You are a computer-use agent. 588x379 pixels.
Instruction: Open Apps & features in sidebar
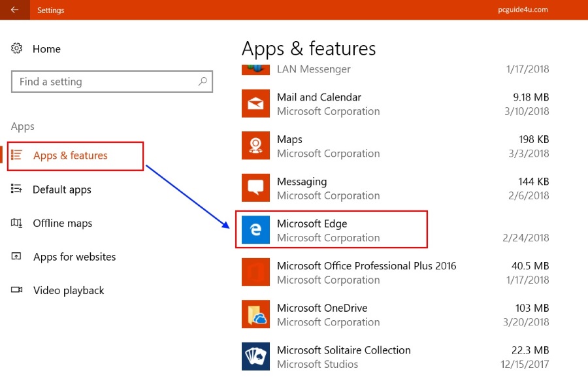coord(71,156)
